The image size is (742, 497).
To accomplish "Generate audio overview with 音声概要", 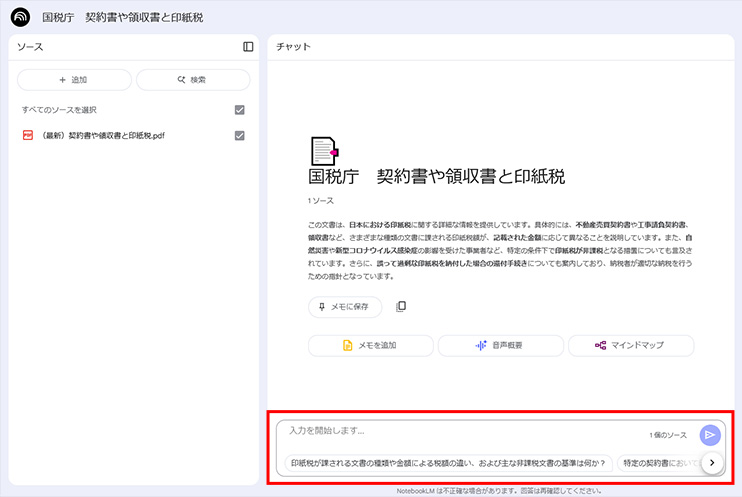I will point(501,346).
